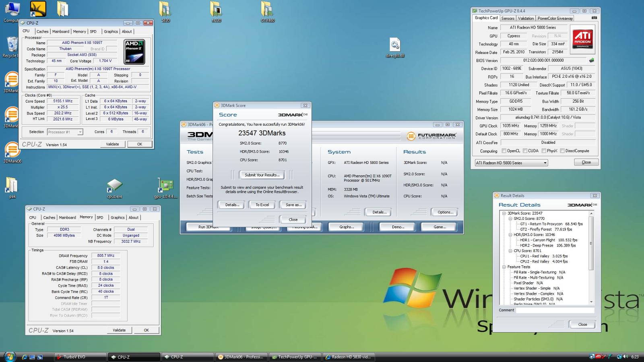Select the GTX460 folder on the desktop
This screenshot has height=362, width=644.
tap(267, 11)
